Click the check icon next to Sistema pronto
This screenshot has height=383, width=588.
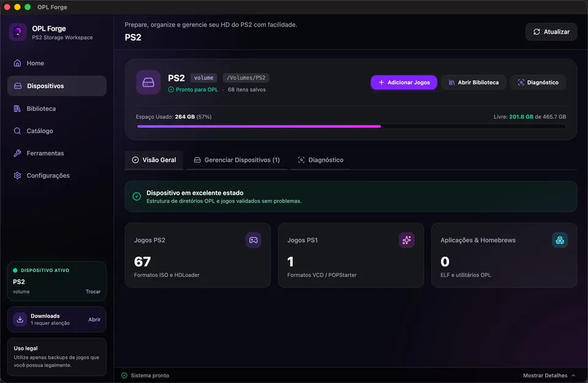[x=124, y=376]
